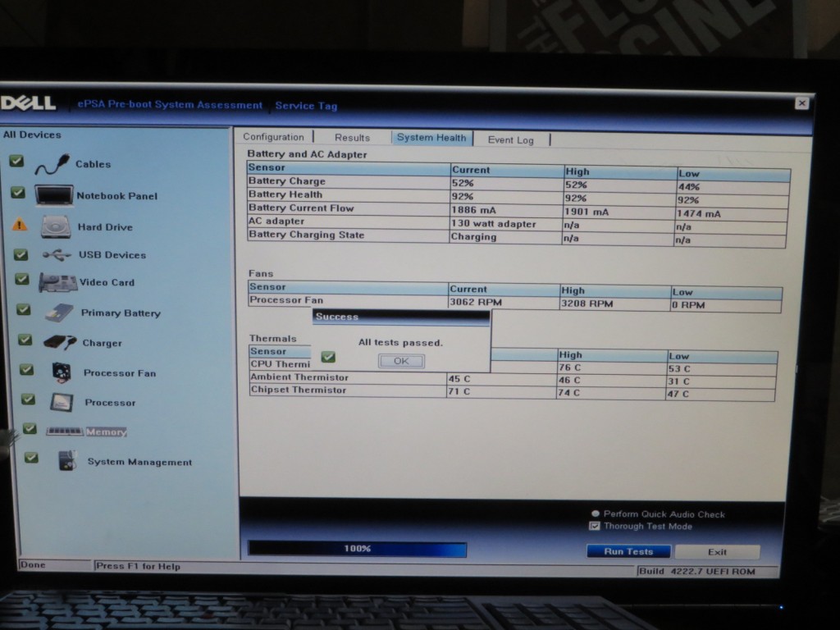Select Processor Fan in device list
Image resolution: width=840 pixels, height=630 pixels.
tap(120, 373)
